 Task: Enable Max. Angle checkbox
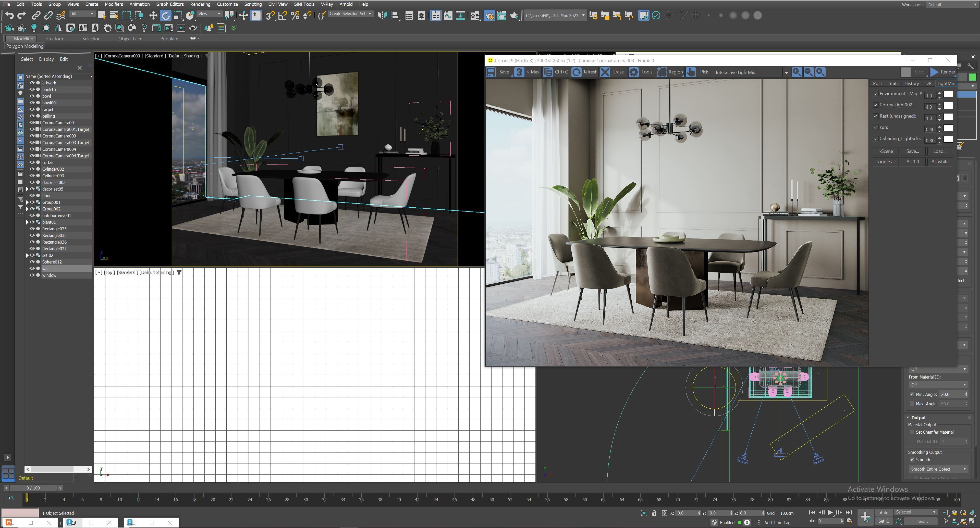(x=912, y=404)
